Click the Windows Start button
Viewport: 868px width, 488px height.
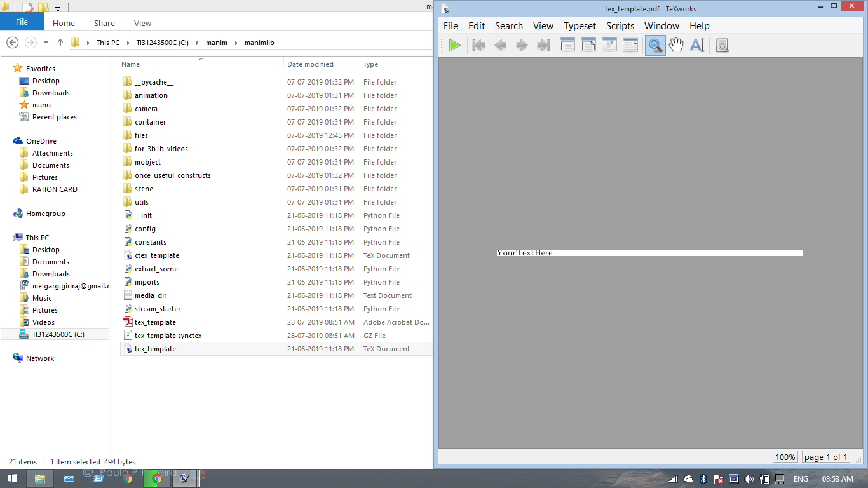tap(12, 478)
